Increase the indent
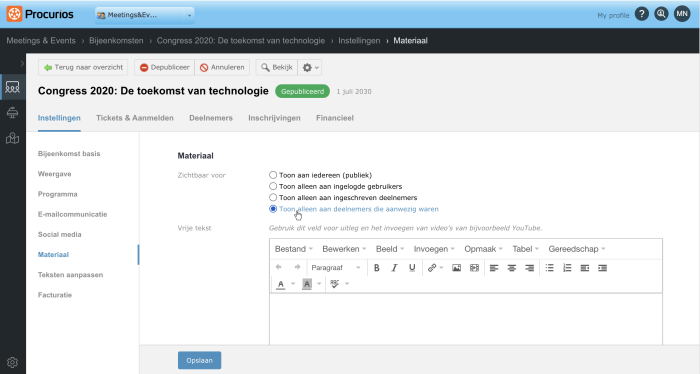Image resolution: width=700 pixels, height=374 pixels. pos(603,268)
